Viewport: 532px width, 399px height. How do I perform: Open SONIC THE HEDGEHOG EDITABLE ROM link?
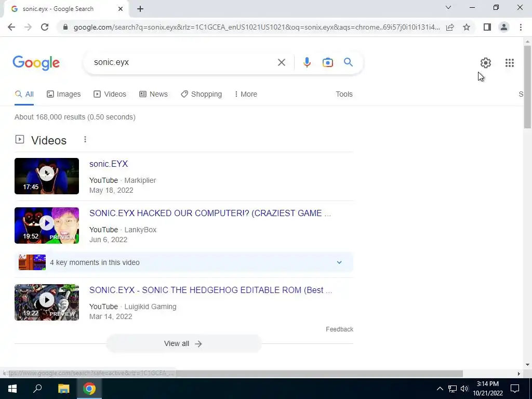pos(211,290)
